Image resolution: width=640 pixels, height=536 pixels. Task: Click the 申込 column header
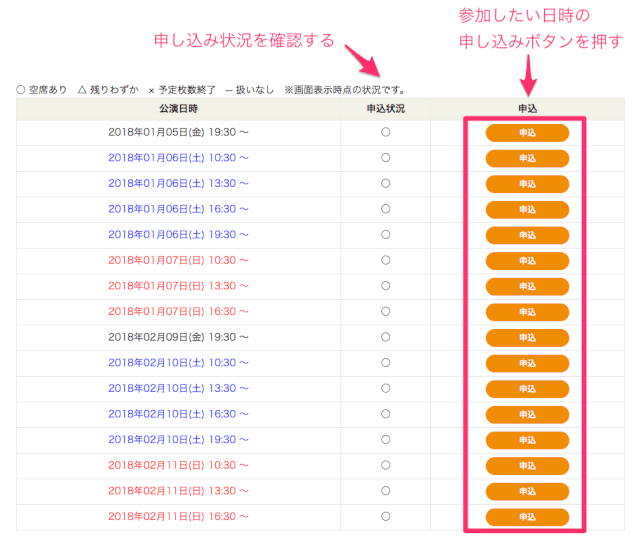tap(527, 109)
